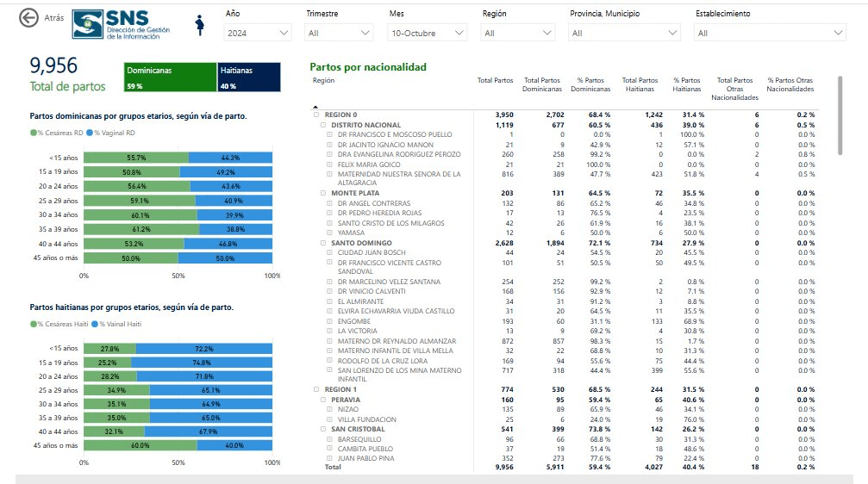Open the Trimestre dropdown
The width and height of the screenshot is (868, 484).
pyautogui.click(x=339, y=34)
